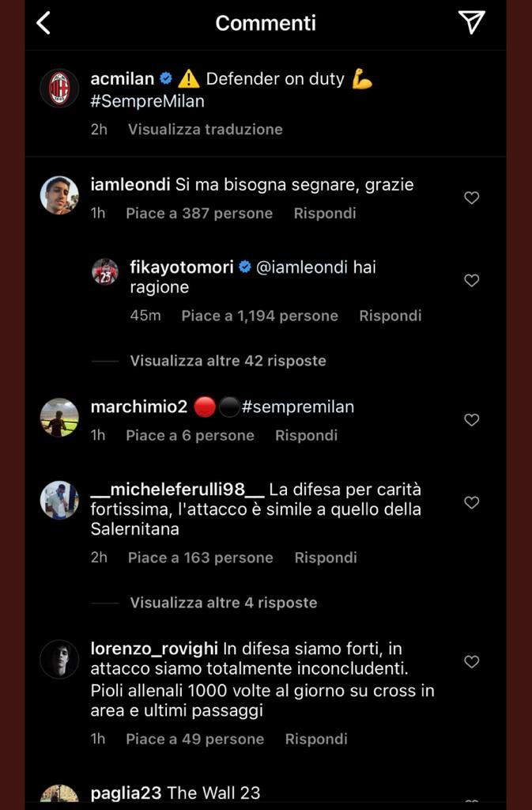The height and width of the screenshot is (810, 532).
Task: Open Visualizza traduzione for acmilan's caption
Action: 204,129
